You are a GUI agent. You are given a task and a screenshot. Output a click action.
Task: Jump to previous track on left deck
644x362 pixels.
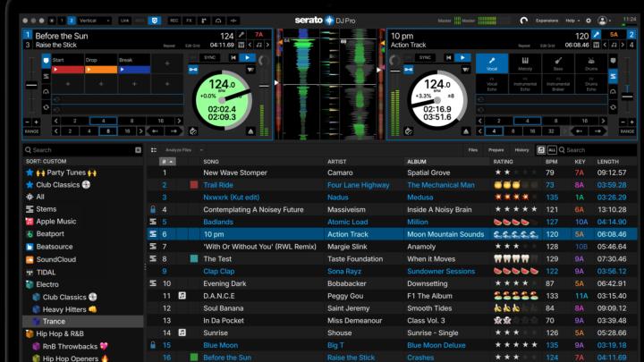[x=233, y=58]
